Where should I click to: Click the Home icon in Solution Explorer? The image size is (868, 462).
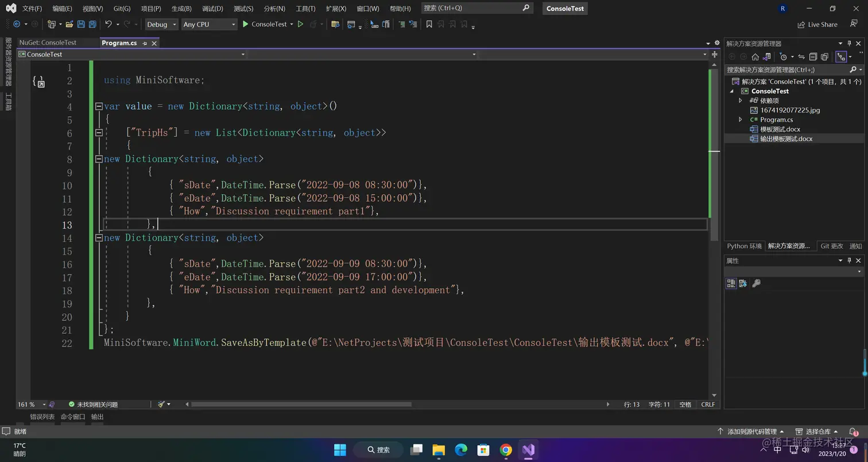[x=755, y=56]
